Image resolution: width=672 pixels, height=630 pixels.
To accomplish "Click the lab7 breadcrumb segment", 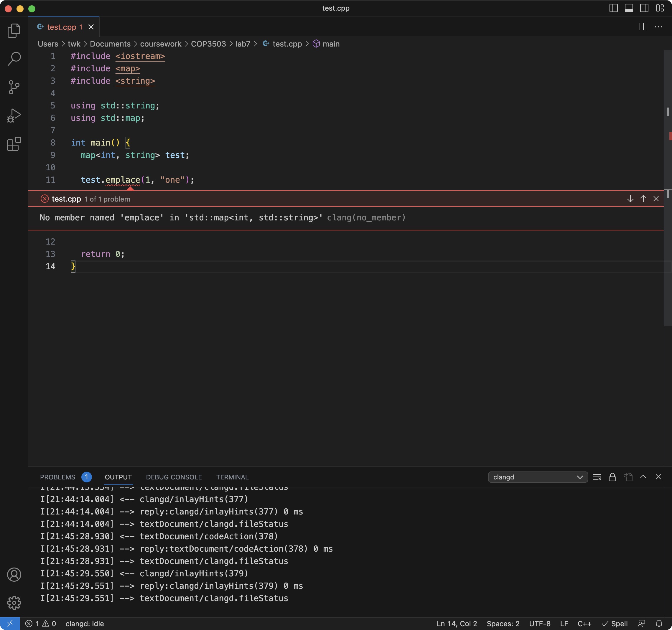I will click(243, 44).
